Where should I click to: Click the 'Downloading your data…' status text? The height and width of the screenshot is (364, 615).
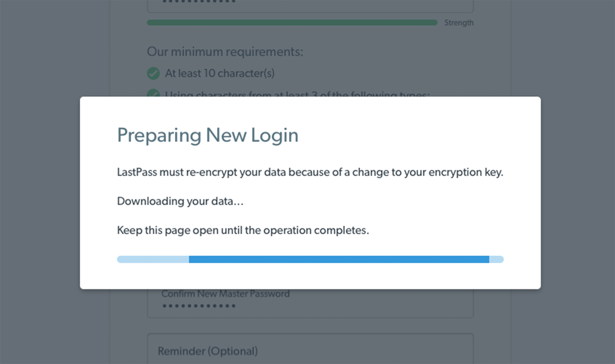[180, 201]
